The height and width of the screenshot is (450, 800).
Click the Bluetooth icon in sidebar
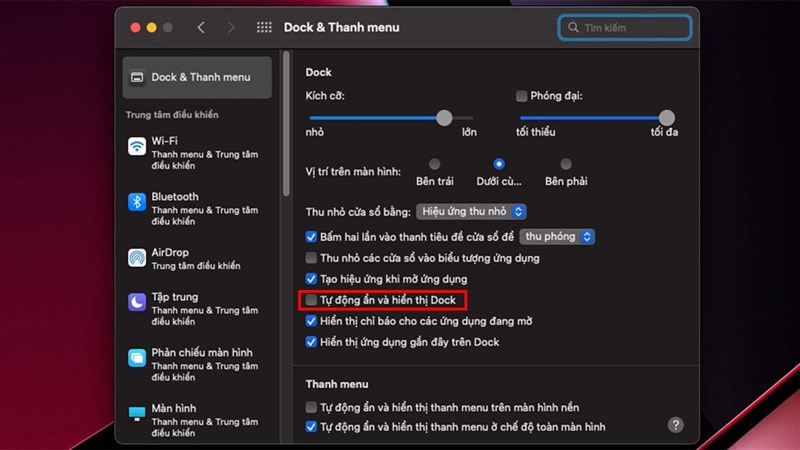(137, 203)
